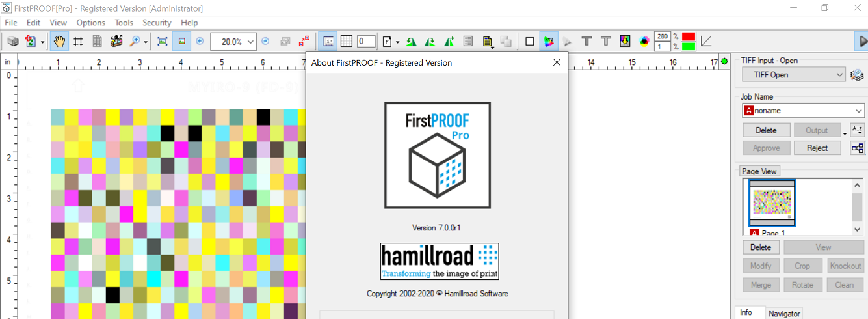The width and height of the screenshot is (868, 319).
Task: Open the zoom percentage 20.0% dropdown
Action: (252, 41)
